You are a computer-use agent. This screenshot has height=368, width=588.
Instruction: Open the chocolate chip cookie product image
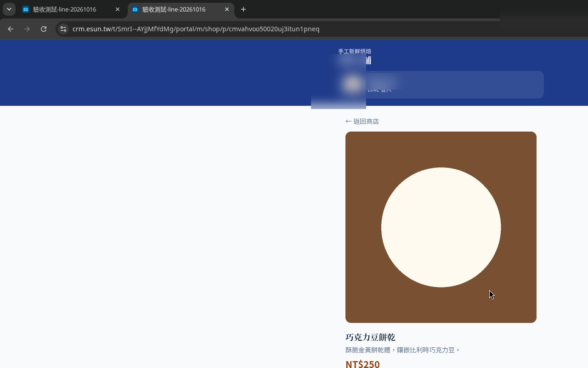coord(441,227)
